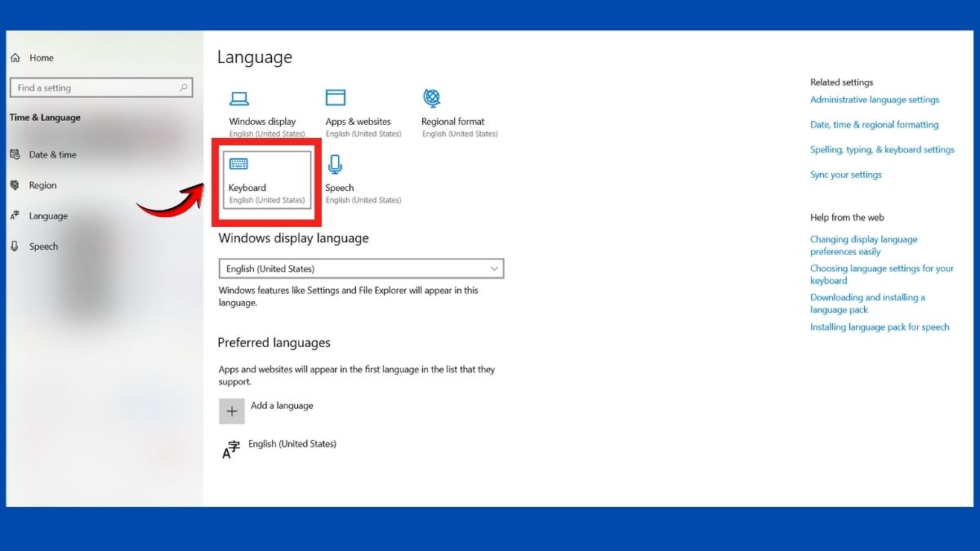Click the language glyph icon beside English (United States)
The height and width of the screenshot is (551, 980).
[231, 449]
